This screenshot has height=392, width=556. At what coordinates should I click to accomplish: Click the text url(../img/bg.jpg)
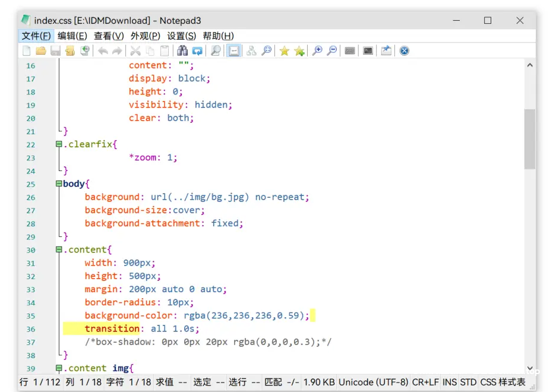(200, 197)
